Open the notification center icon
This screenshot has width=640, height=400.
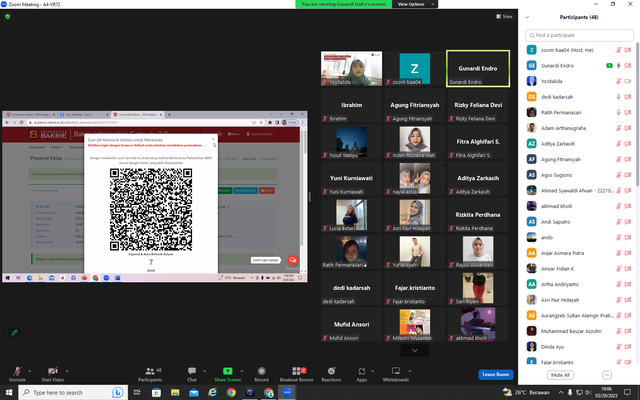627,392
